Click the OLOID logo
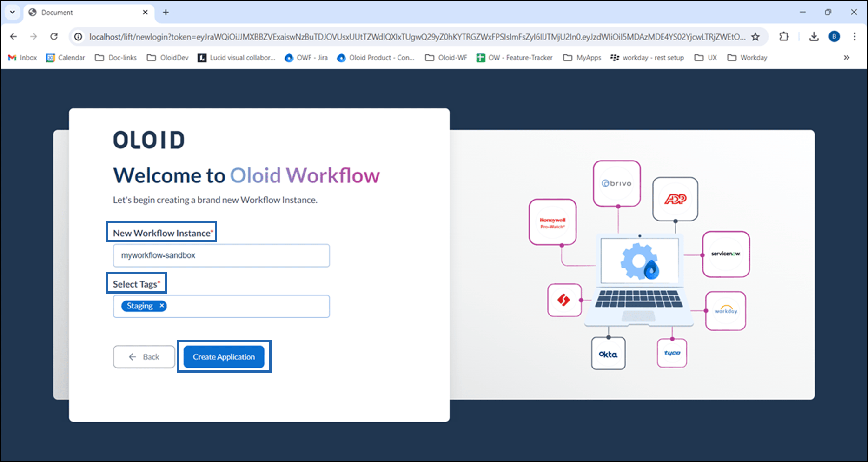868x462 pixels. pos(149,140)
